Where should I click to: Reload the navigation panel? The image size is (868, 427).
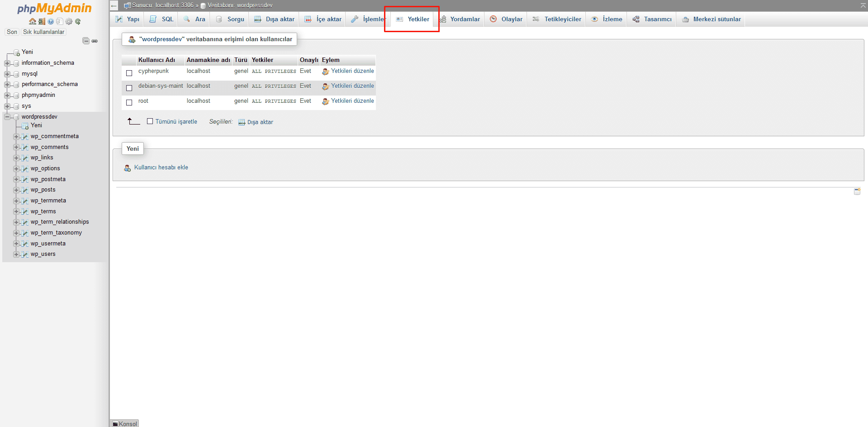(x=78, y=21)
